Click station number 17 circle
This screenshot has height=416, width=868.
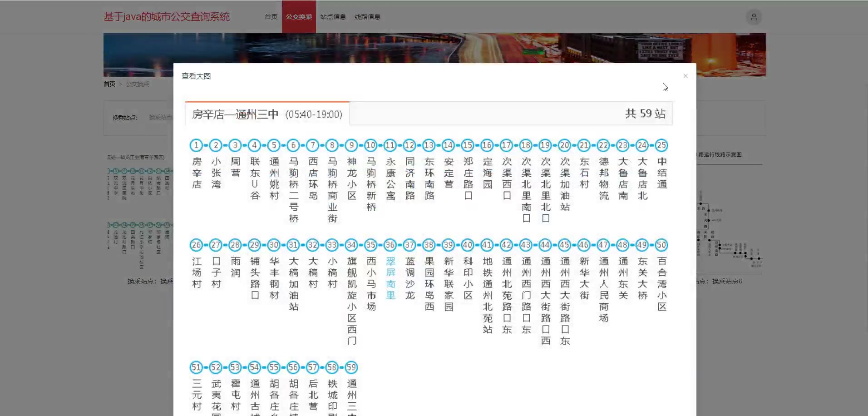coord(506,145)
